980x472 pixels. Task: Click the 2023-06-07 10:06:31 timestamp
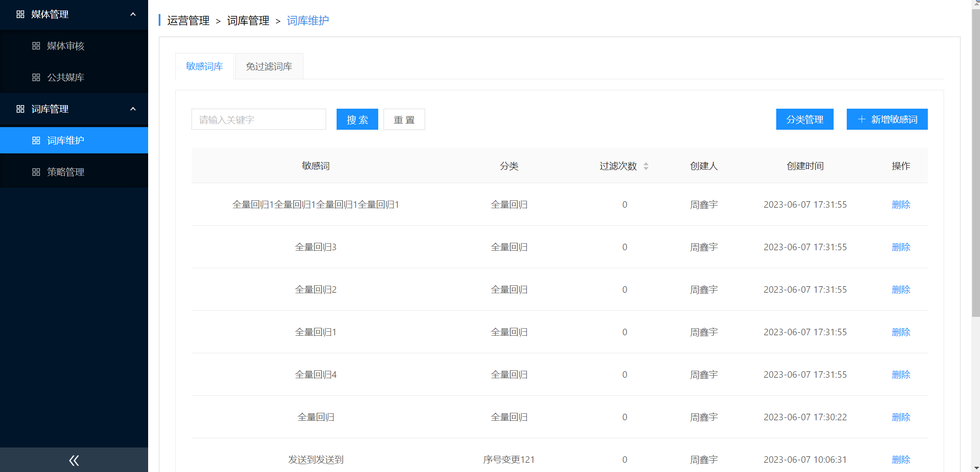click(x=805, y=460)
